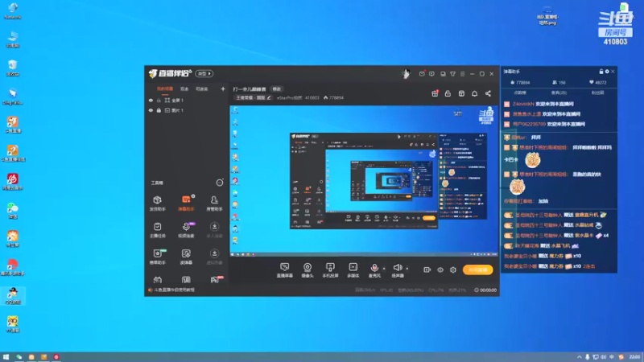
Task: Click the 150 viewers count in danmu panel
Action: pyautogui.click(x=559, y=83)
